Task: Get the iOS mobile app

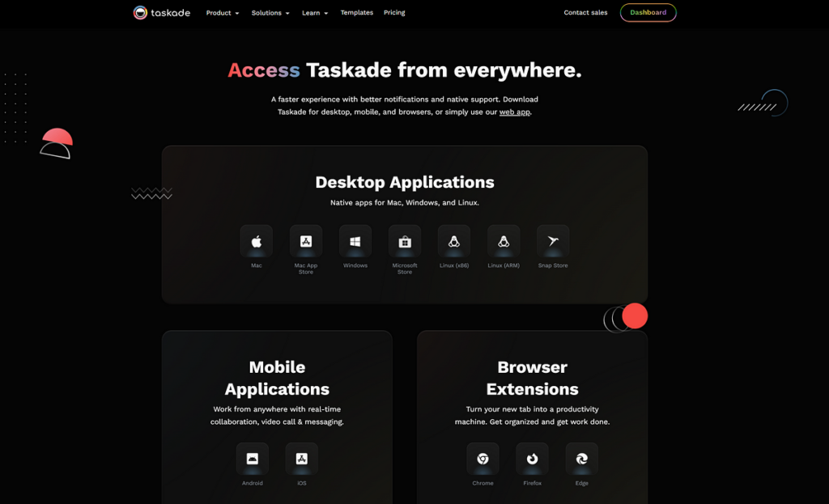Action: pos(302,459)
